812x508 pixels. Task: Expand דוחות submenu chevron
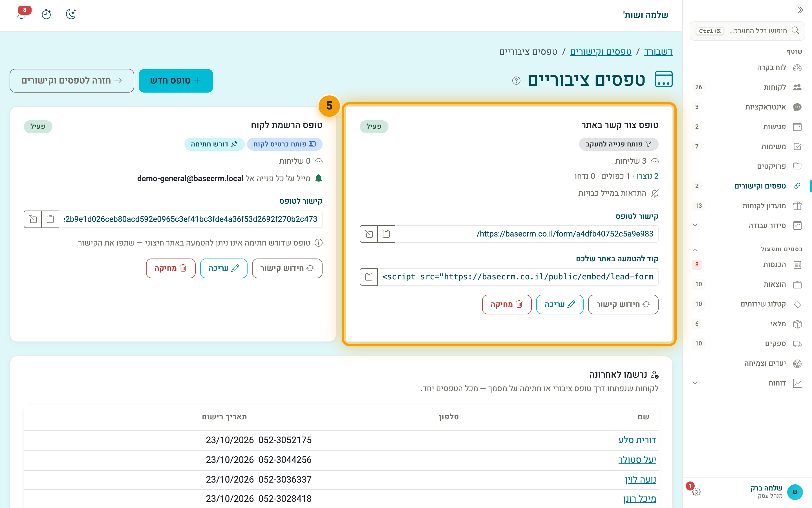click(695, 383)
